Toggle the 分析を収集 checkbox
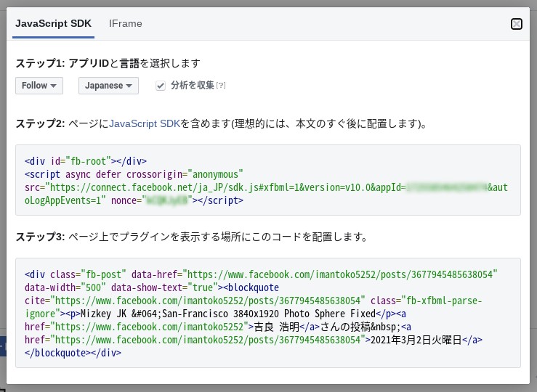This screenshot has width=537, height=392. click(161, 86)
